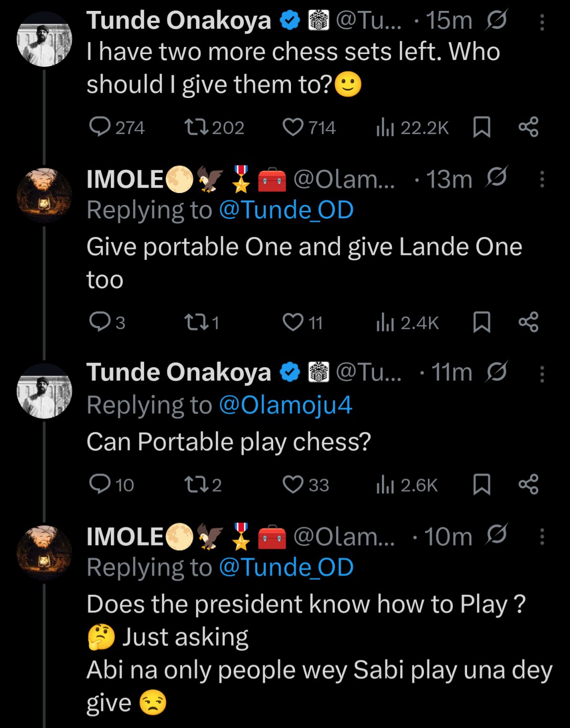The image size is (570, 728).
Task: Open more options on IMOLE's 13m reply
Action: tap(542, 179)
